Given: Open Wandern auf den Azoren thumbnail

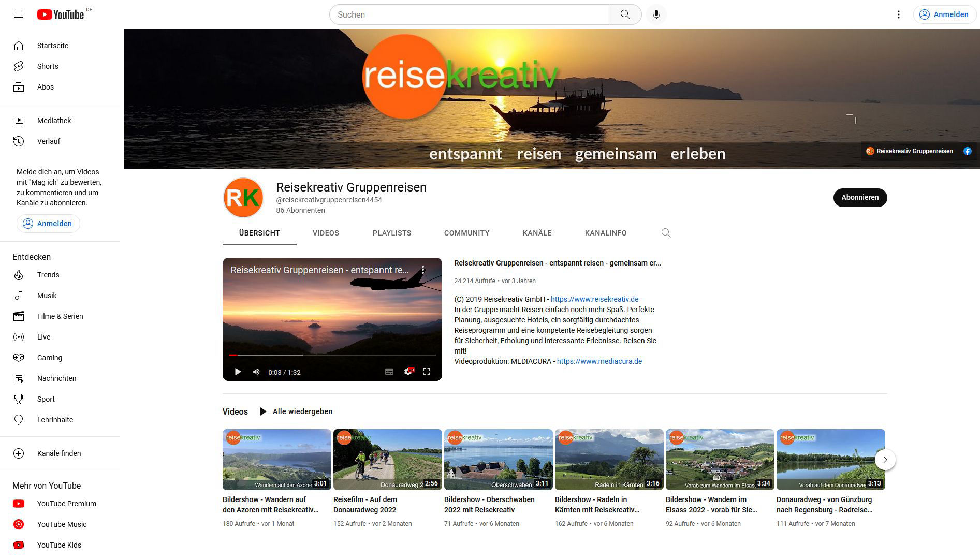Looking at the screenshot, I should coord(277,460).
